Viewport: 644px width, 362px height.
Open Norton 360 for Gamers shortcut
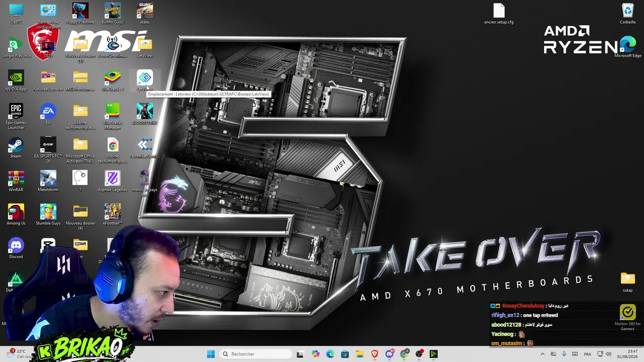pyautogui.click(x=628, y=318)
